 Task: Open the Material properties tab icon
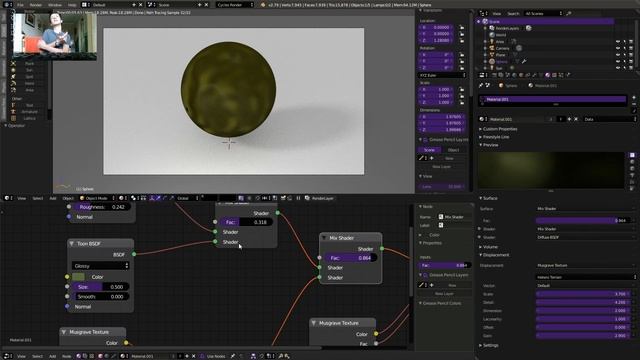click(548, 75)
